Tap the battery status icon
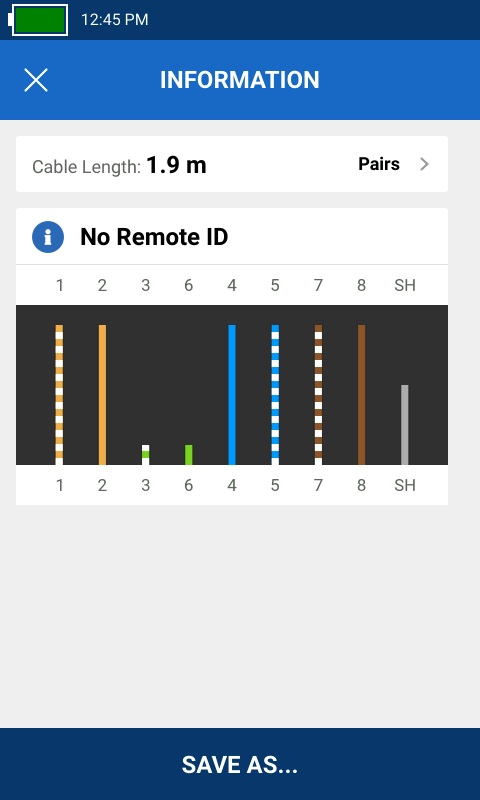 point(38,20)
